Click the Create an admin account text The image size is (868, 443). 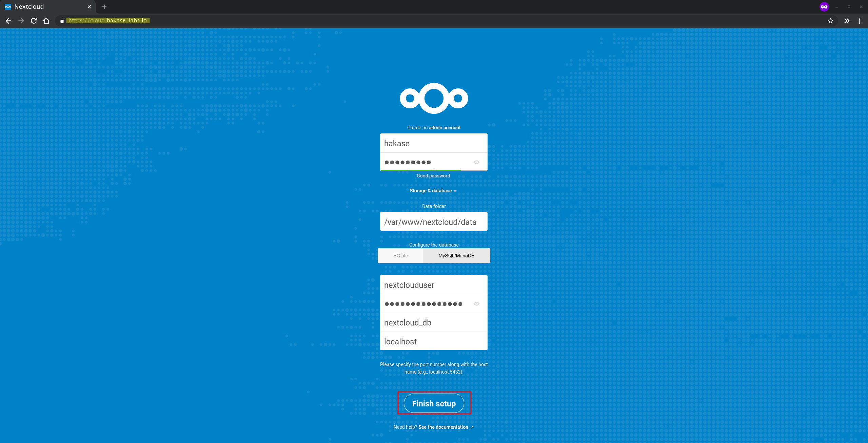pyautogui.click(x=434, y=128)
